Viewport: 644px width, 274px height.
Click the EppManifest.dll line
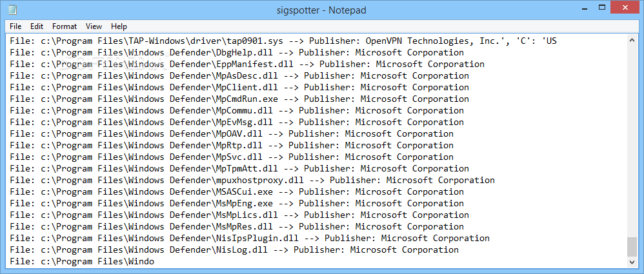(247, 64)
